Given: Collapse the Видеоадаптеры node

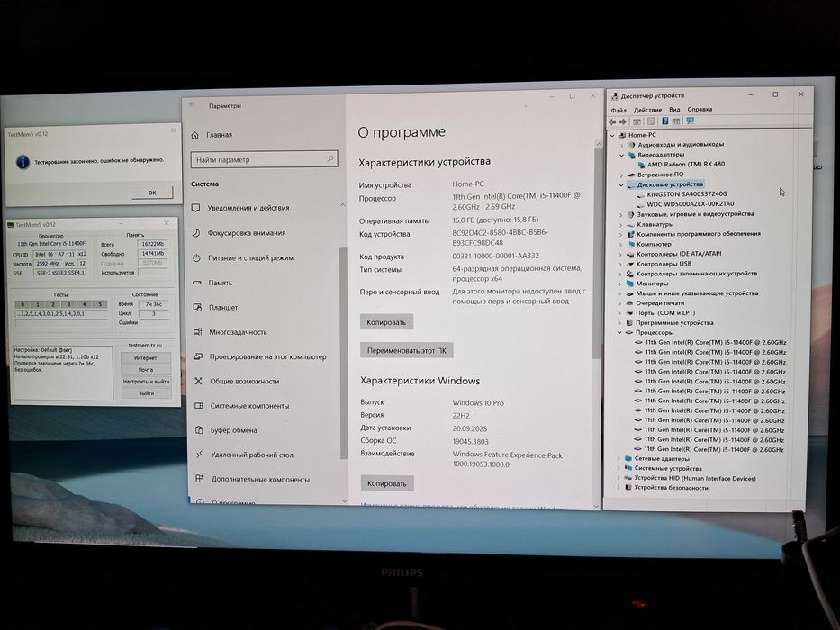Looking at the screenshot, I should click(621, 155).
